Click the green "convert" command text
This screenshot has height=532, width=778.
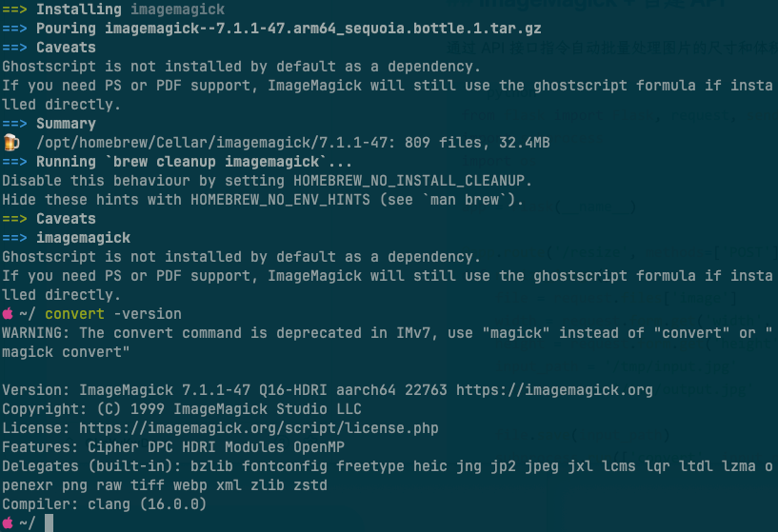pos(74,314)
